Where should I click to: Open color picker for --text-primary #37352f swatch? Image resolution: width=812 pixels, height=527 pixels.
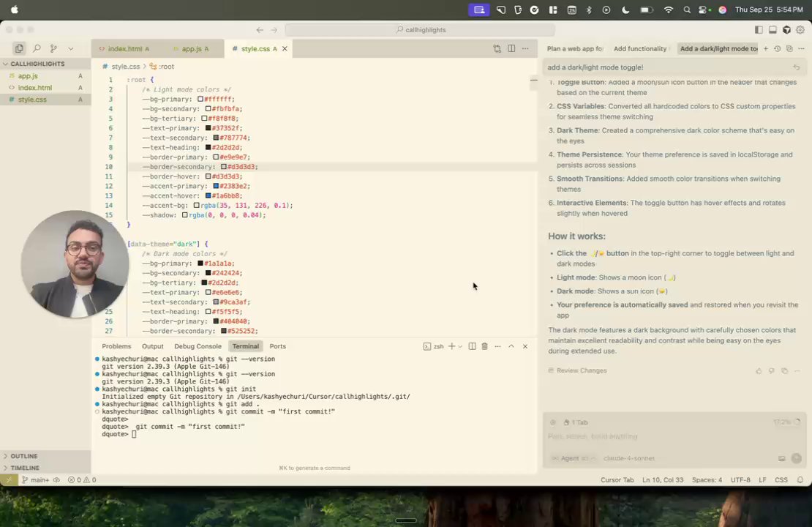[208, 128]
